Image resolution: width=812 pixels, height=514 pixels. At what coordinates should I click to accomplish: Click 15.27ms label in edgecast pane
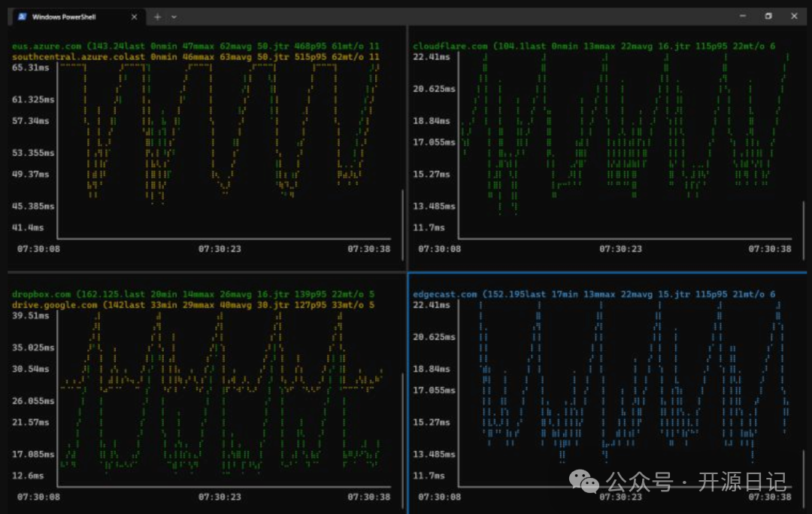tap(432, 422)
